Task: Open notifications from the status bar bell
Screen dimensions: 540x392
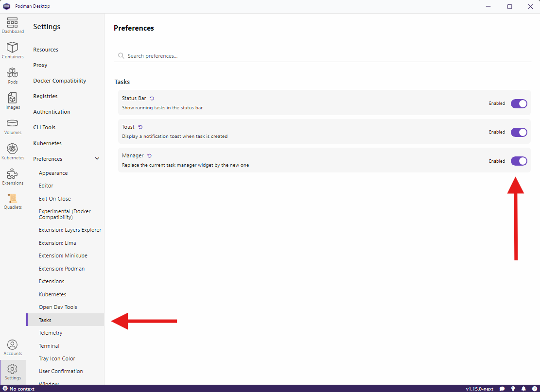Action: [523, 389]
